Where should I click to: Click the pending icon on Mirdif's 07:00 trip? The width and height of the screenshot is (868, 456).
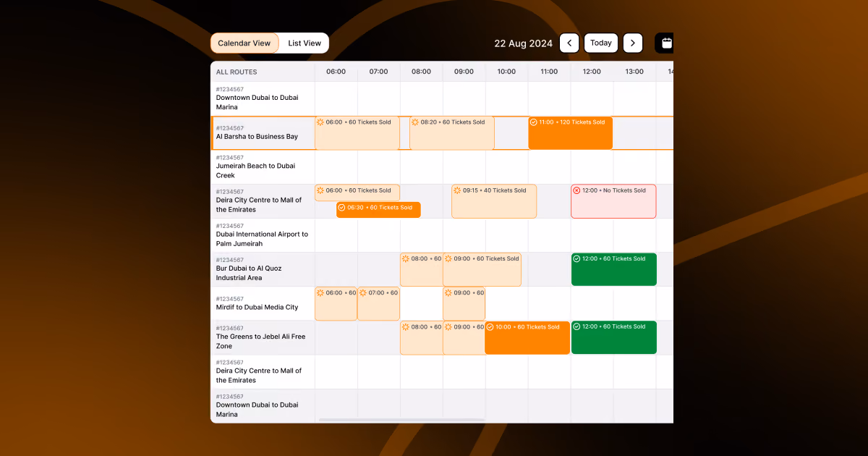click(363, 293)
